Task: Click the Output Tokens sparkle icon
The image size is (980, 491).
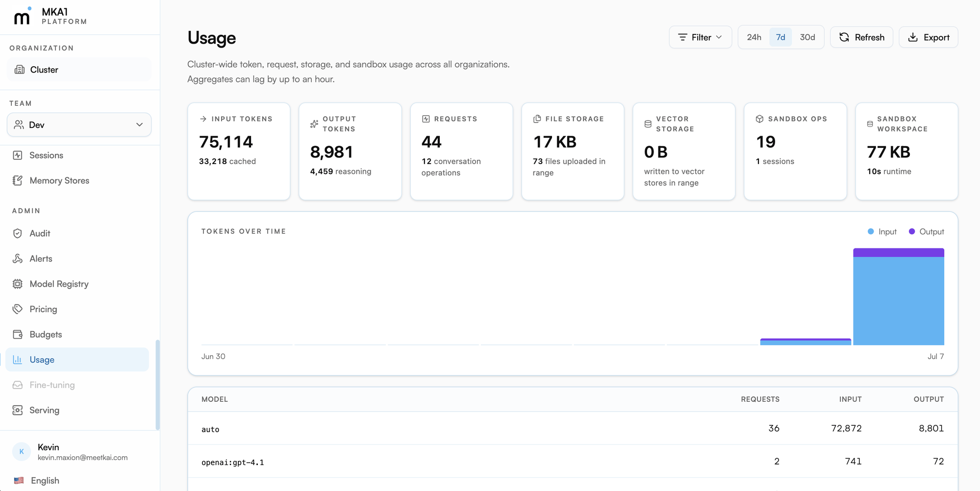Action: [x=314, y=124]
